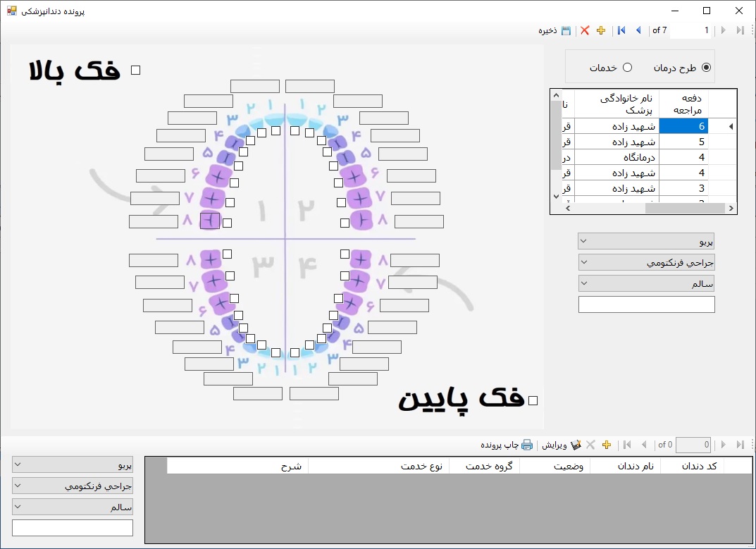Open the پریو dropdown below the visits table

click(x=646, y=242)
